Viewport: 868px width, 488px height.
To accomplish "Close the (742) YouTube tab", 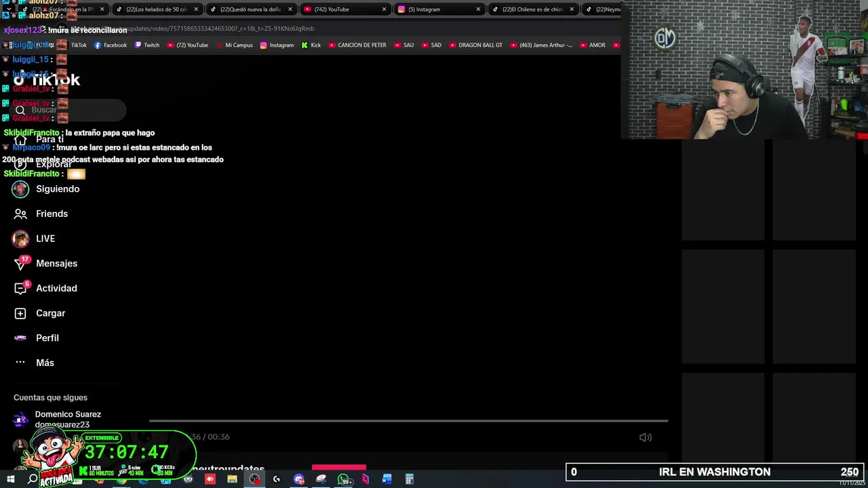I will point(384,9).
